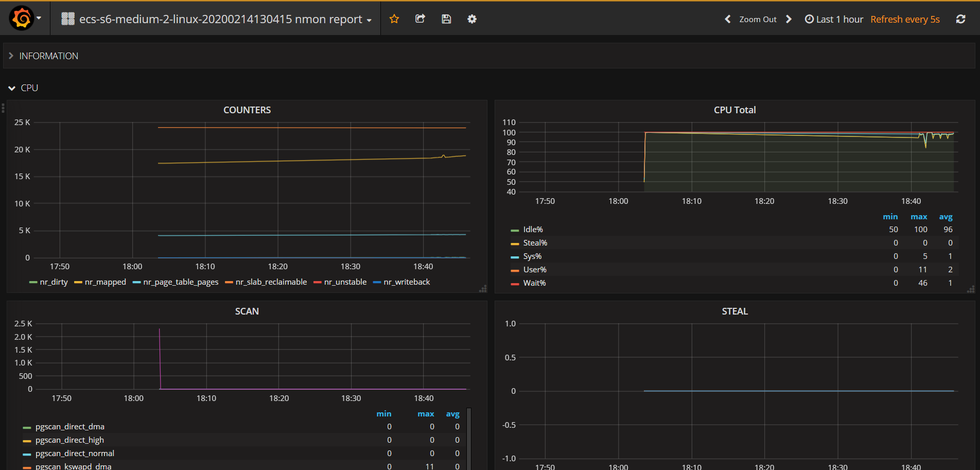980x470 pixels.
Task: Toggle pgscan_direct_high series in SCAN legend
Action: point(69,440)
